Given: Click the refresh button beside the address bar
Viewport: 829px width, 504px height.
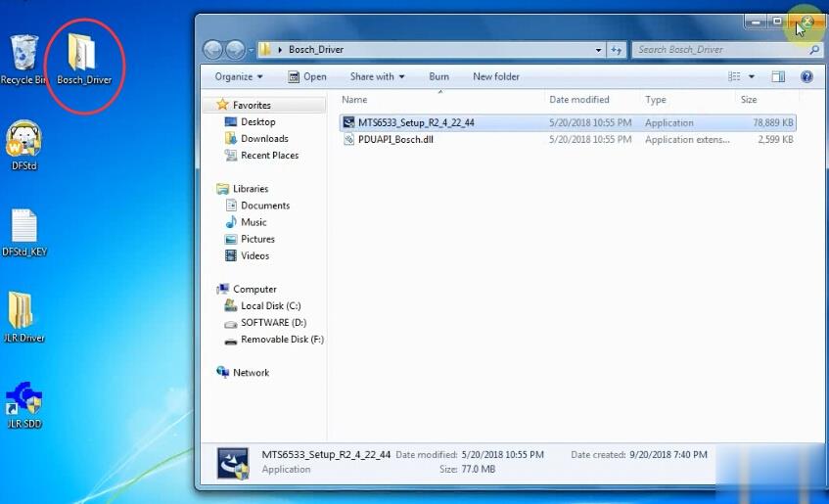Looking at the screenshot, I should [x=617, y=50].
